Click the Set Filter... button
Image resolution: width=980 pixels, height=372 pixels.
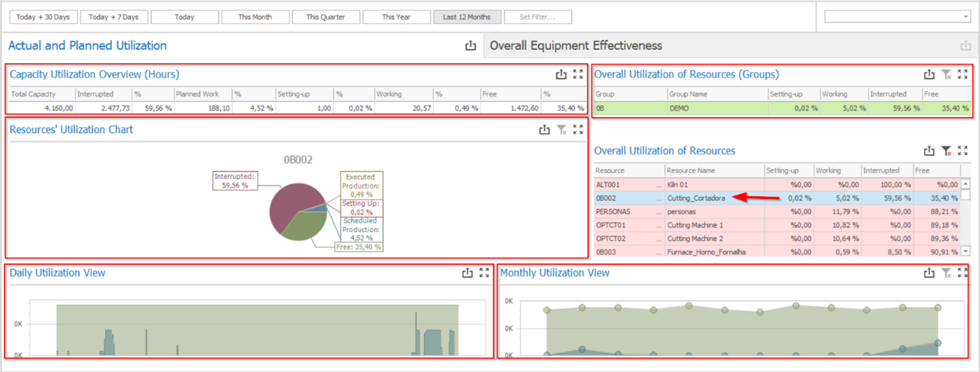pos(537,17)
